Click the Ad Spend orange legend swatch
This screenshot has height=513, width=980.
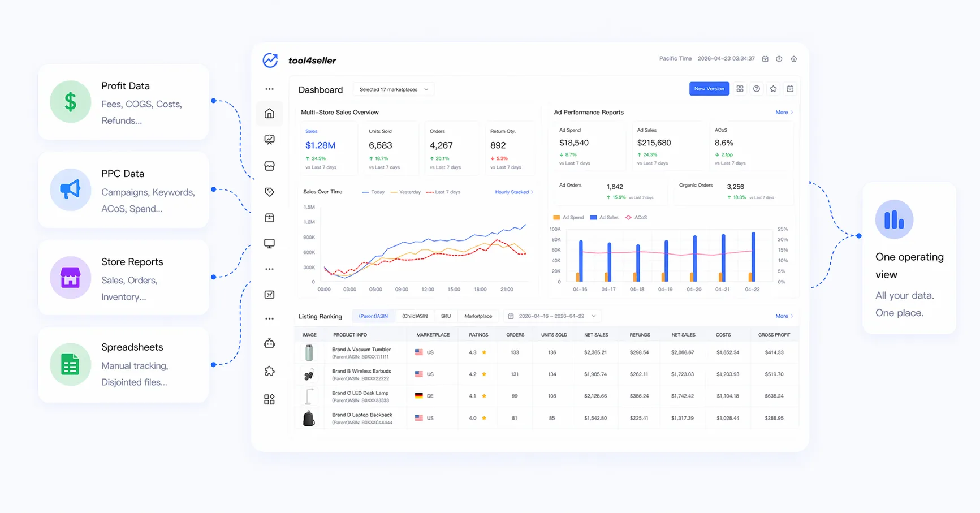coord(556,218)
